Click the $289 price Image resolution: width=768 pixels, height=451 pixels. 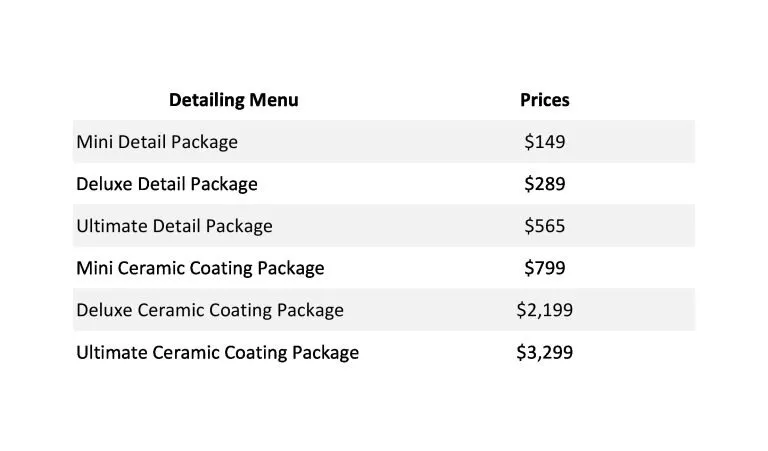pyautogui.click(x=545, y=184)
